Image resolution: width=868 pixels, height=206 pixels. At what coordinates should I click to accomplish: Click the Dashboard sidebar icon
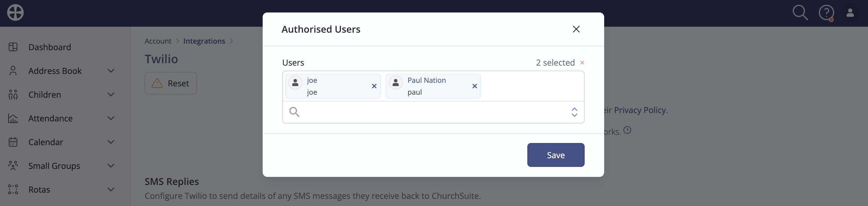[x=13, y=47]
